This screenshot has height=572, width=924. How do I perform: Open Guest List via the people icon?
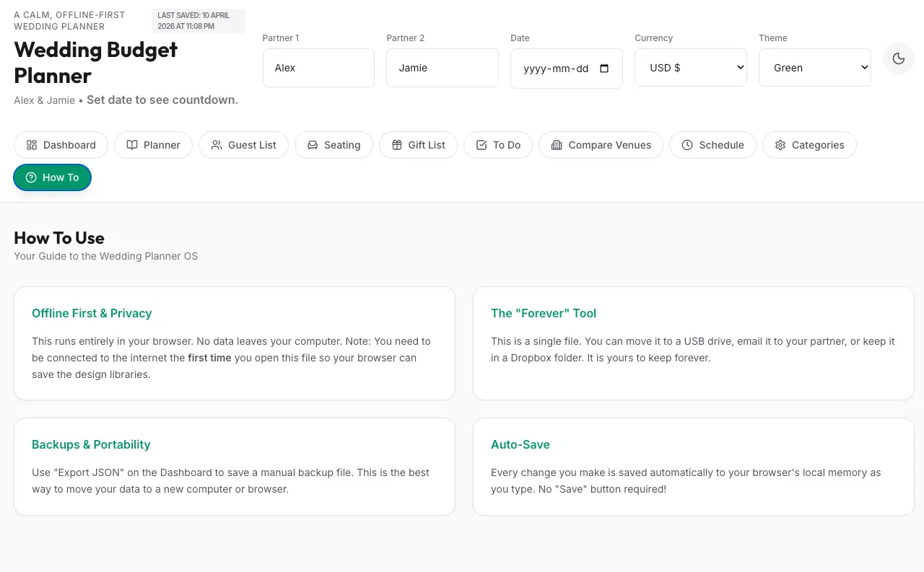pos(217,145)
